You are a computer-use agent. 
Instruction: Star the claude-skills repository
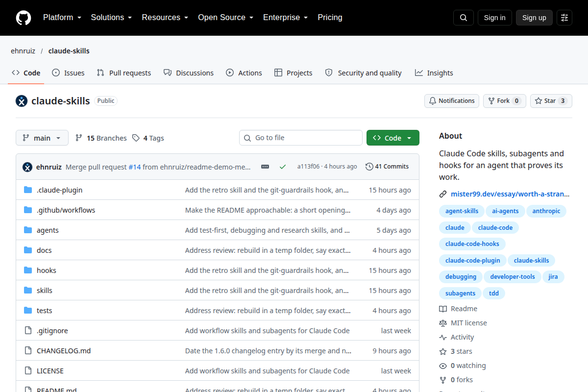pyautogui.click(x=551, y=101)
